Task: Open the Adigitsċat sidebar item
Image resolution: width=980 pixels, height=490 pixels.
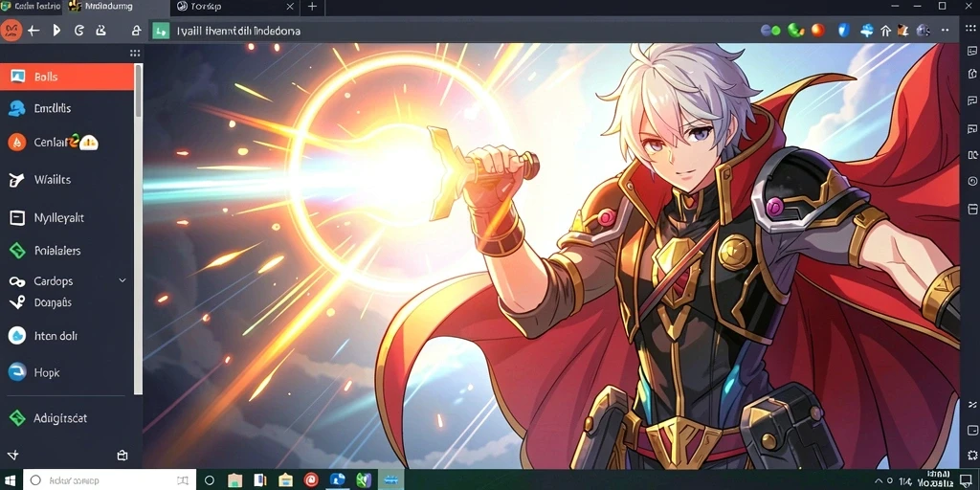Action: (x=67, y=418)
